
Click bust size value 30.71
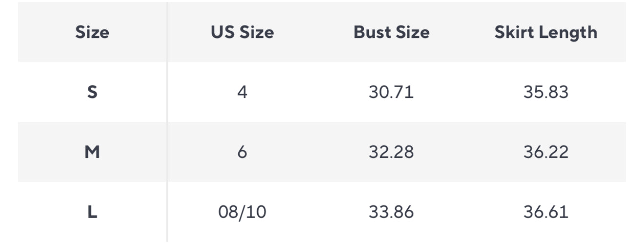(x=391, y=92)
